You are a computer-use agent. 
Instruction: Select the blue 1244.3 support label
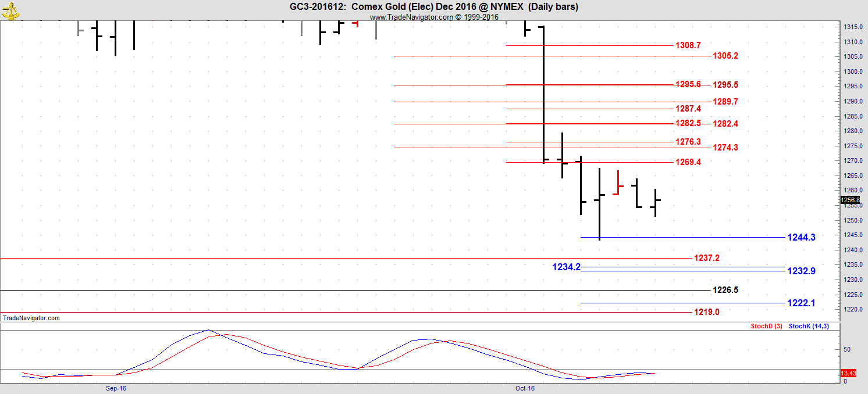tap(801, 237)
